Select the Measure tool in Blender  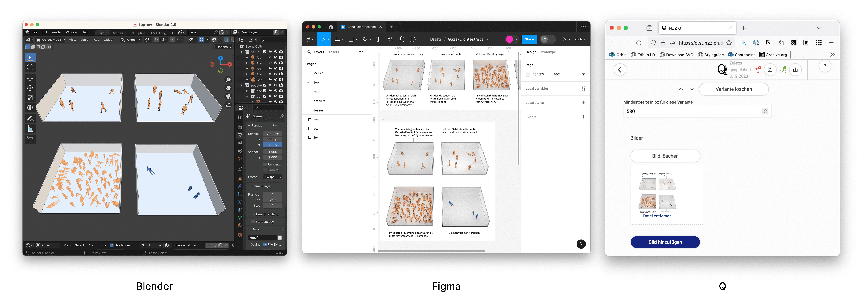[30, 129]
